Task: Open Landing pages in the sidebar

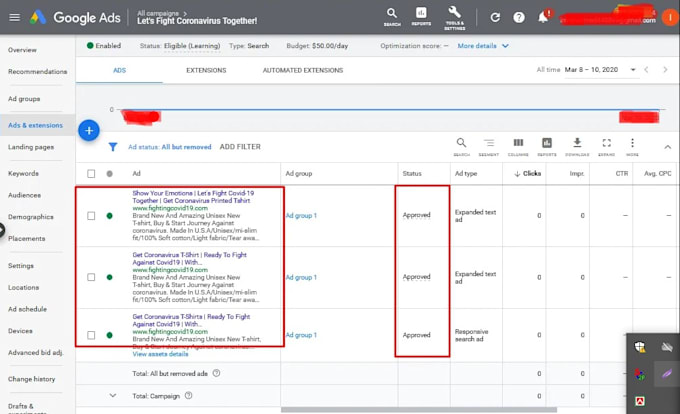Action: click(x=31, y=147)
